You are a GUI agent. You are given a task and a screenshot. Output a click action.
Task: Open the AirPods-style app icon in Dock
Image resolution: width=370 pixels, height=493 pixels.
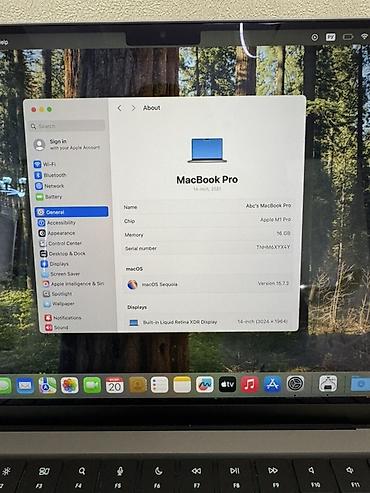(x=328, y=383)
